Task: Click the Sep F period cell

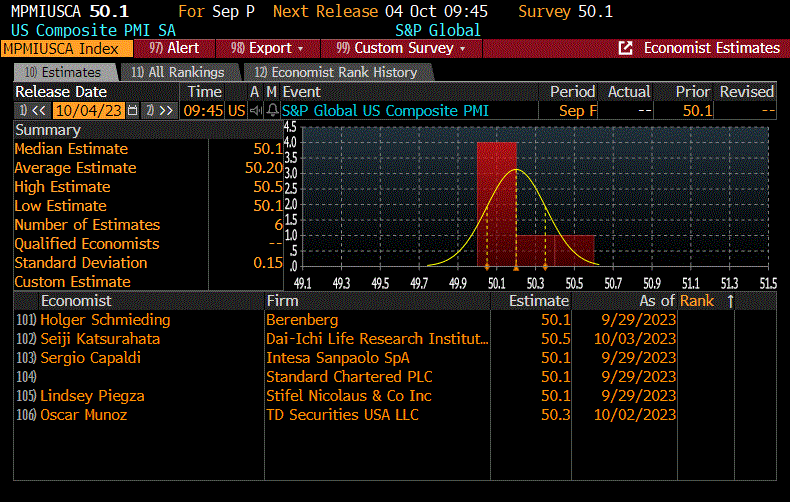Action: pyautogui.click(x=577, y=111)
